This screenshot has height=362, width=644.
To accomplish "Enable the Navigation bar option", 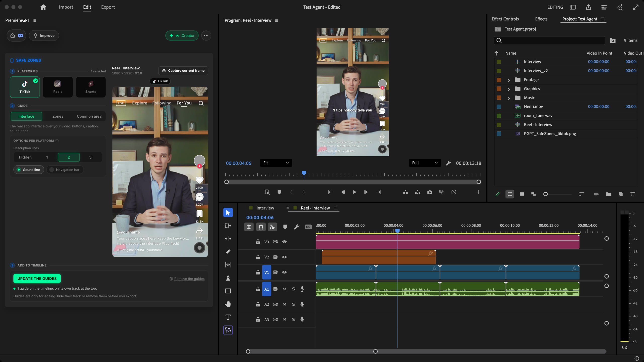I will click(x=65, y=170).
